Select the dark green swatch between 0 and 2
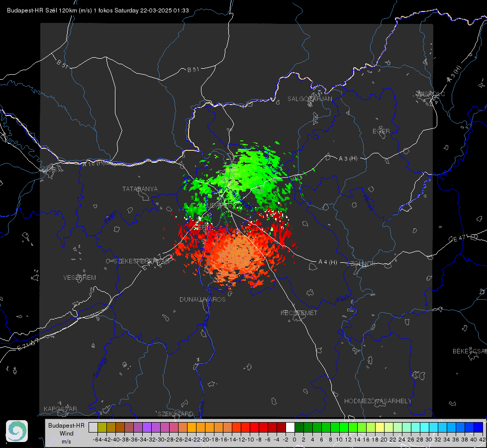Image resolution: width=487 pixels, height=448 pixels. pyautogui.click(x=299, y=427)
